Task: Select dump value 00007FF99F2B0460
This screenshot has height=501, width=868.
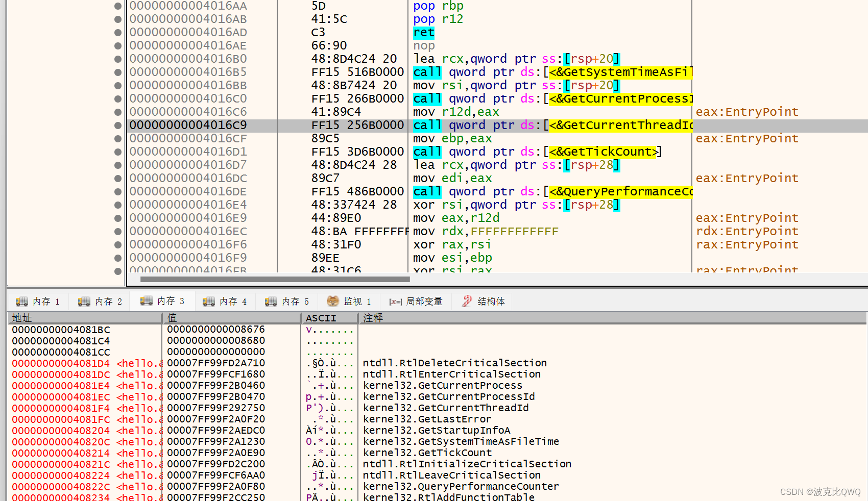Action: point(216,386)
